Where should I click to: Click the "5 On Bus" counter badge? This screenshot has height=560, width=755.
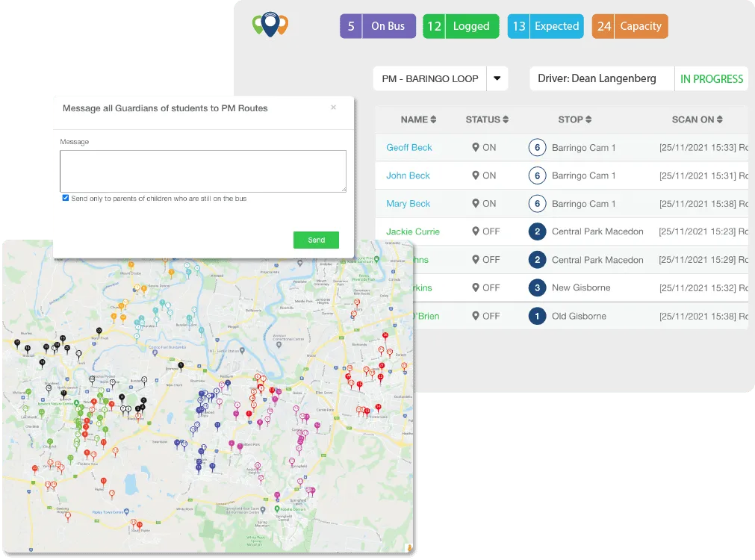pos(377,25)
